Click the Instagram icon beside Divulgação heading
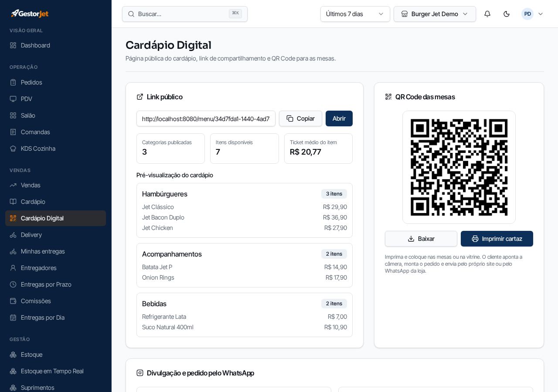 [x=140, y=373]
